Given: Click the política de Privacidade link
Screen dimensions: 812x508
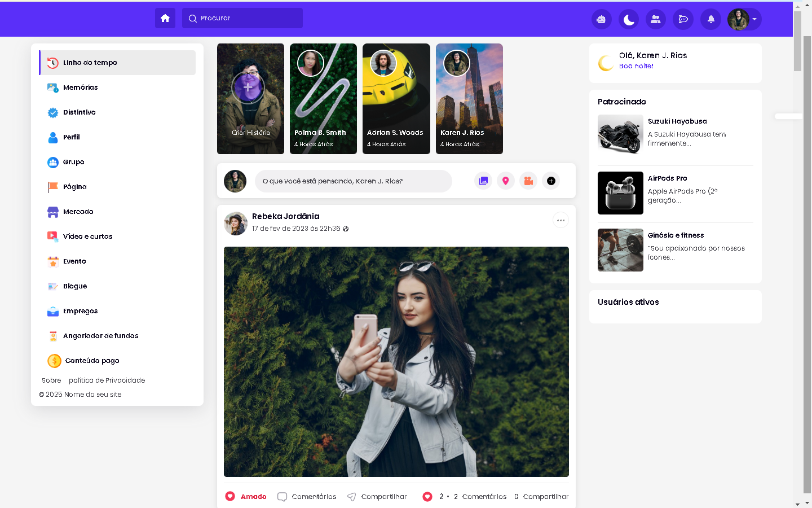Looking at the screenshot, I should (x=107, y=380).
